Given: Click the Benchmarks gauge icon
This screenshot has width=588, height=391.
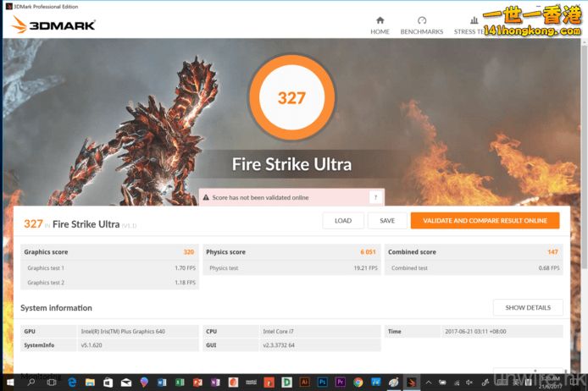Looking at the screenshot, I should [x=422, y=20].
